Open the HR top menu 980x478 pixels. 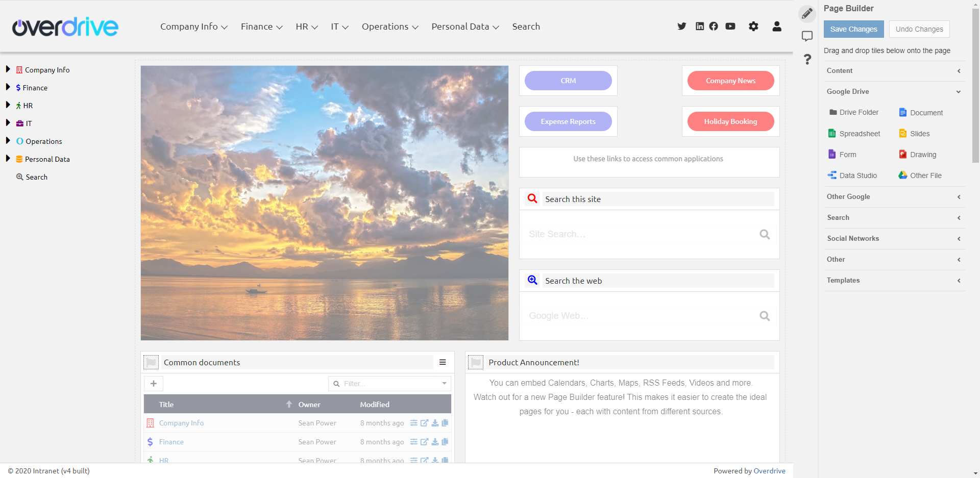click(307, 27)
